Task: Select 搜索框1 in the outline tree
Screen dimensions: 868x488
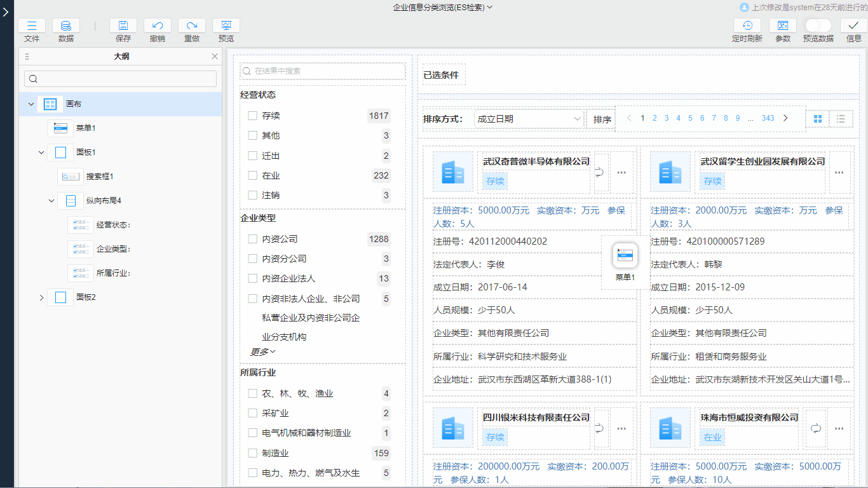Action: 100,177
